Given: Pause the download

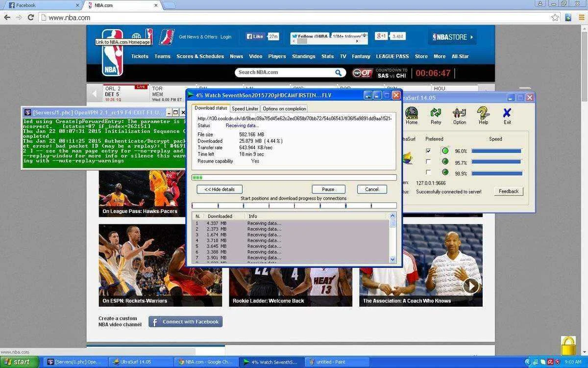Looking at the screenshot, I should point(328,189).
